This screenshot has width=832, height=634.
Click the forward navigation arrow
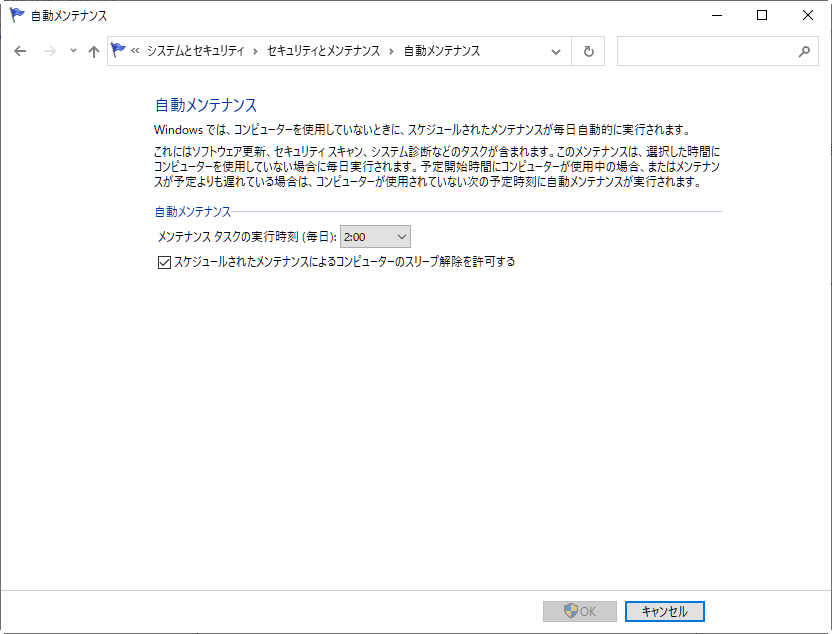[x=49, y=51]
